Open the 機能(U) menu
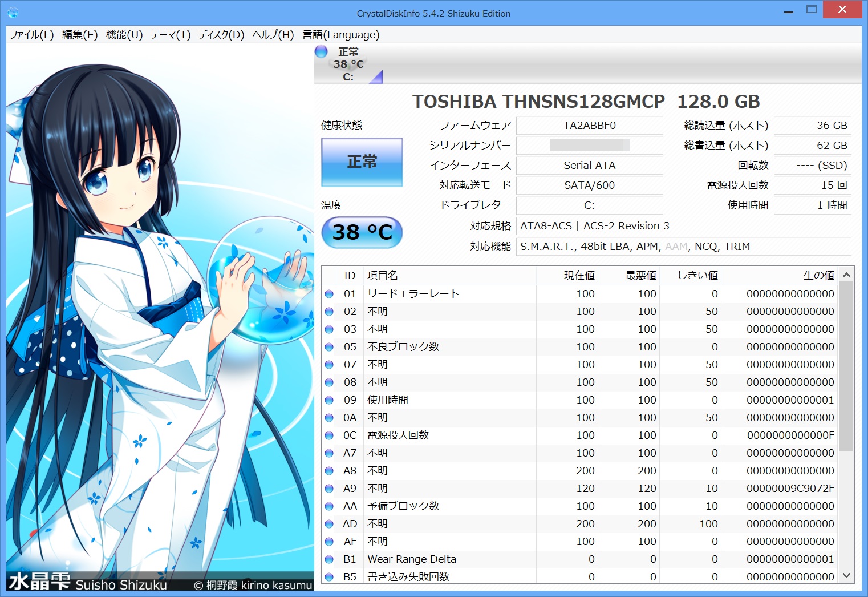This screenshot has height=597, width=868. (x=124, y=35)
